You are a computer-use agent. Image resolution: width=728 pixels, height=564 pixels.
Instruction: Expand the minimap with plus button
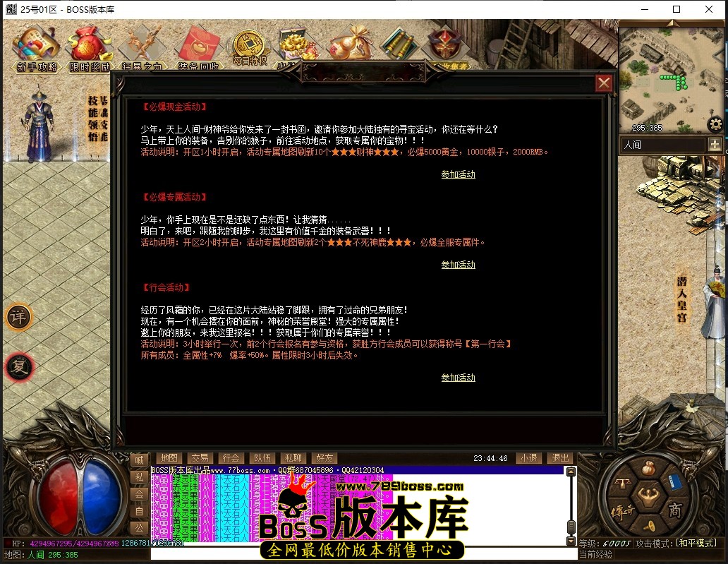pyautogui.click(x=715, y=145)
